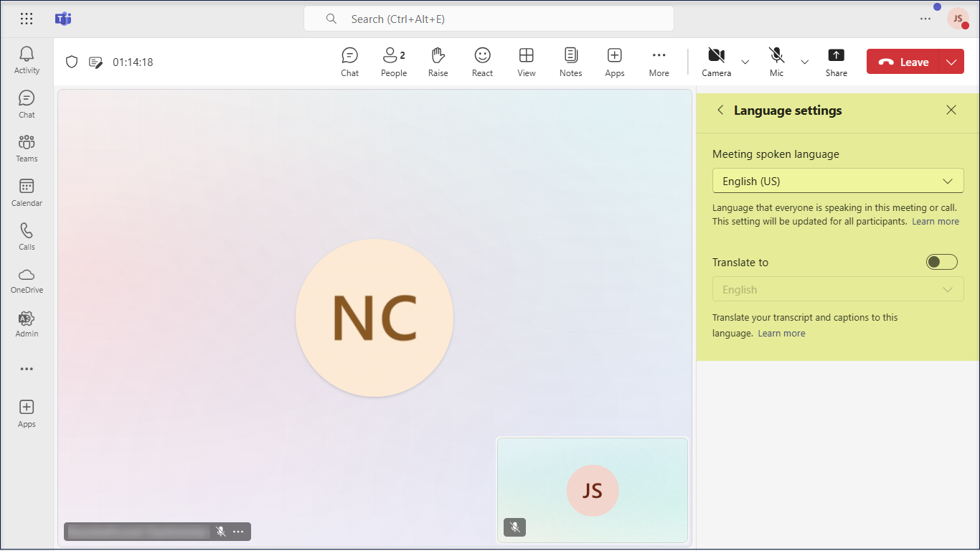Open the React emoji menu
Image resolution: width=980 pixels, height=551 pixels.
click(x=482, y=62)
